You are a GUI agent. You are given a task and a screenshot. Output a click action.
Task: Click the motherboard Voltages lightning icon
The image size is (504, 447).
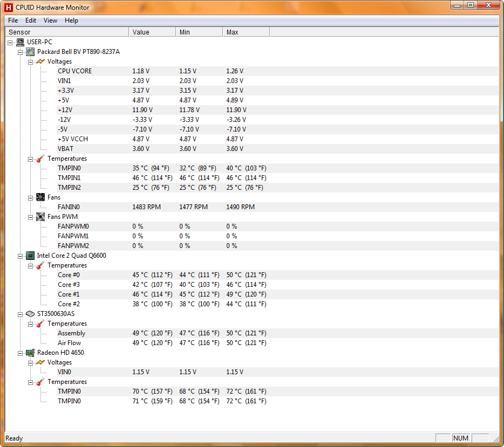[x=40, y=61]
